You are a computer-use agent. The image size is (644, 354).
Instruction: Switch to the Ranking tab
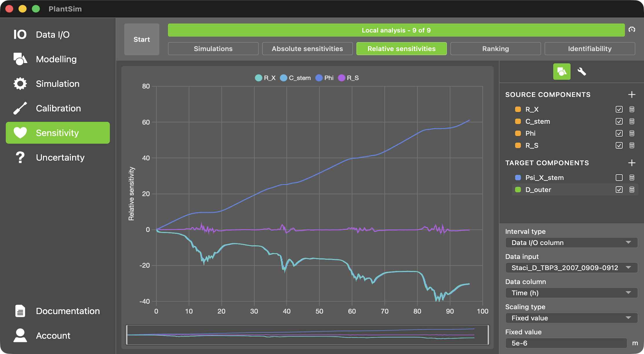pos(495,49)
